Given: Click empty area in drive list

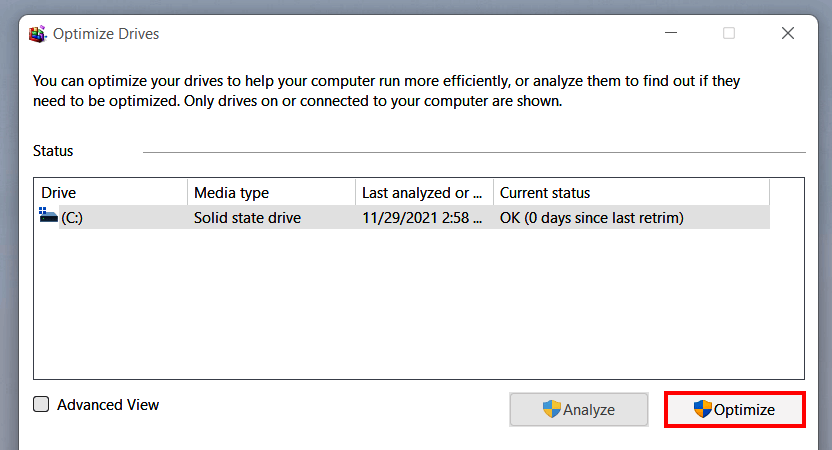Looking at the screenshot, I should coord(400,310).
